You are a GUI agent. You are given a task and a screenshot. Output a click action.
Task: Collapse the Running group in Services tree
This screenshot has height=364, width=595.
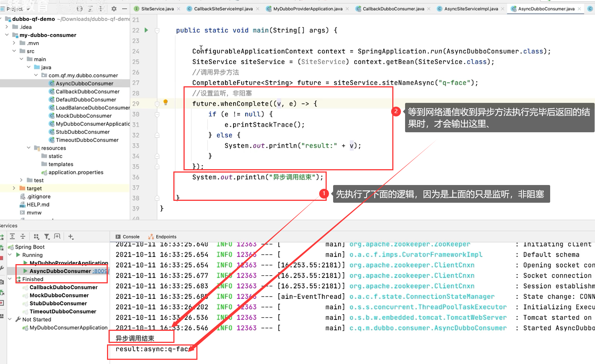(10, 255)
